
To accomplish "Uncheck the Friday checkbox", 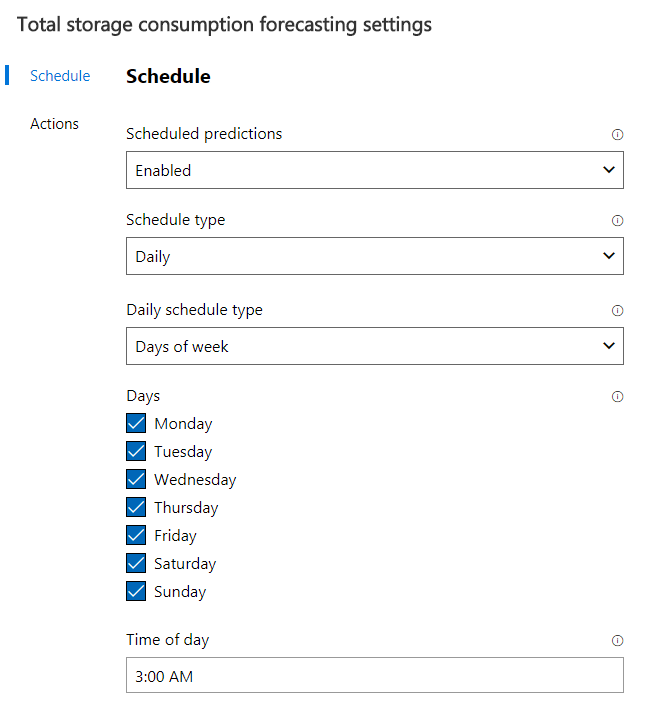I will click(137, 535).
